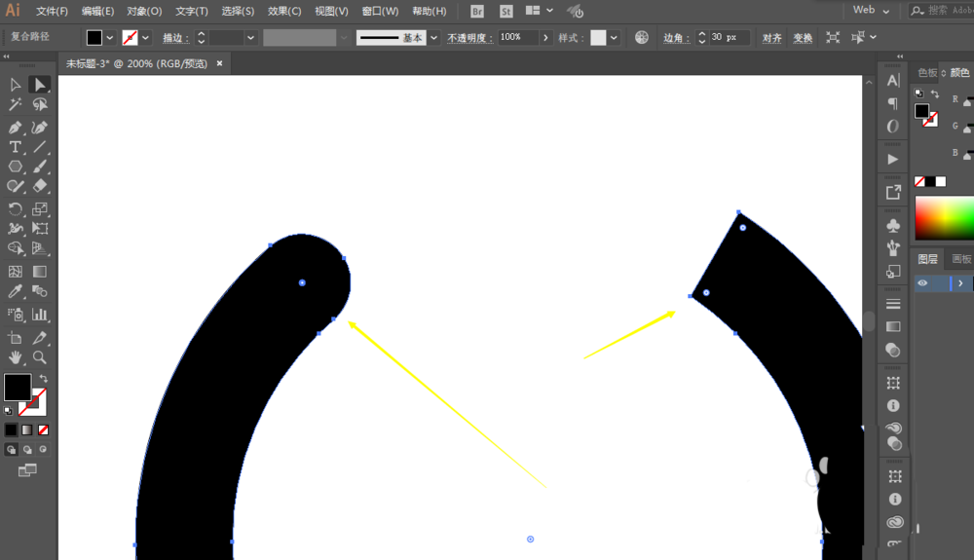Switch to the 画板 panel tab
Image resolution: width=974 pixels, height=560 pixels.
pos(961,259)
